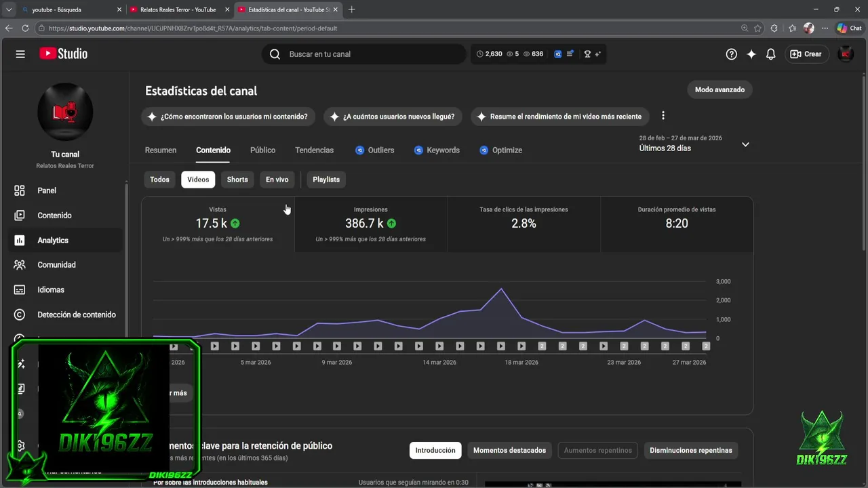This screenshot has height=488, width=868.
Task: Select the Vistas 17.5 k metric card
Action: click(218, 224)
